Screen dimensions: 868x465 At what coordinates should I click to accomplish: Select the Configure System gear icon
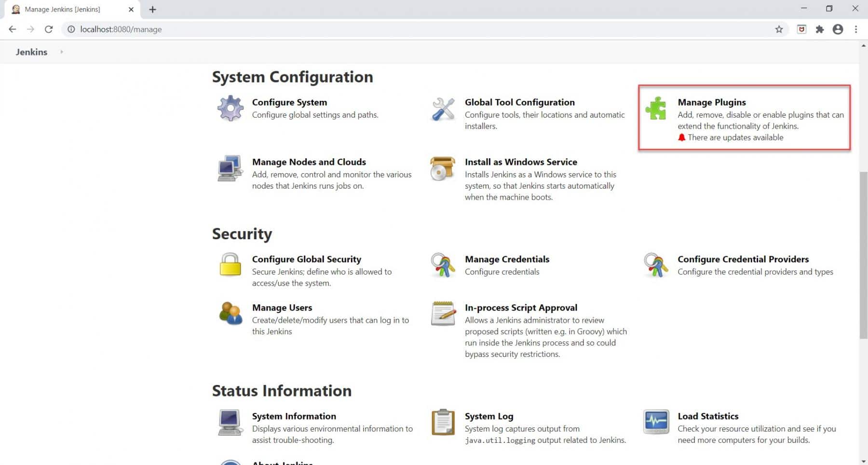[230, 108]
